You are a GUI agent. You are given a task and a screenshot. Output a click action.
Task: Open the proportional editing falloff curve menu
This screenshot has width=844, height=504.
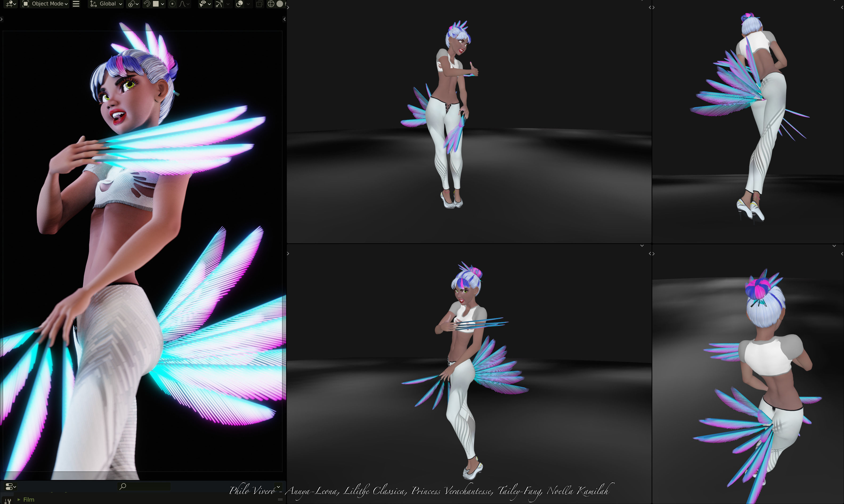[184, 4]
